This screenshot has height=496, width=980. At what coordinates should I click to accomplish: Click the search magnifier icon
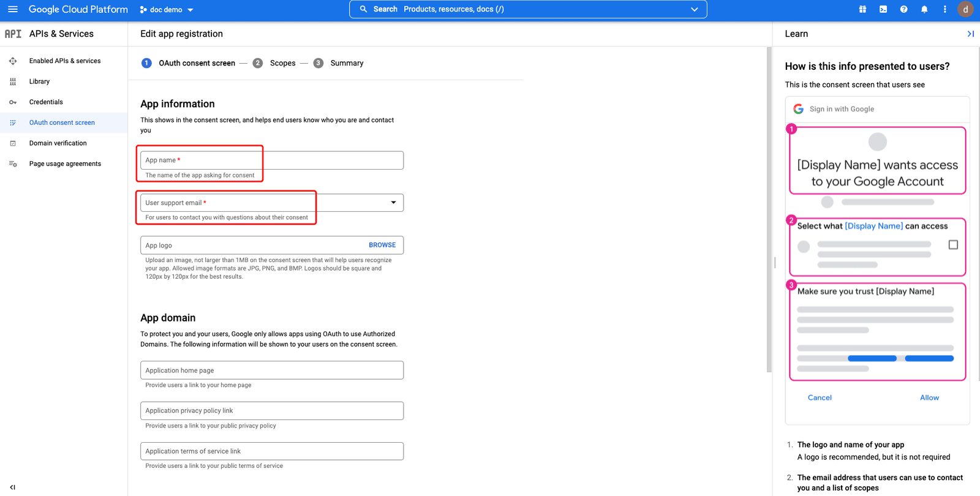pos(363,9)
